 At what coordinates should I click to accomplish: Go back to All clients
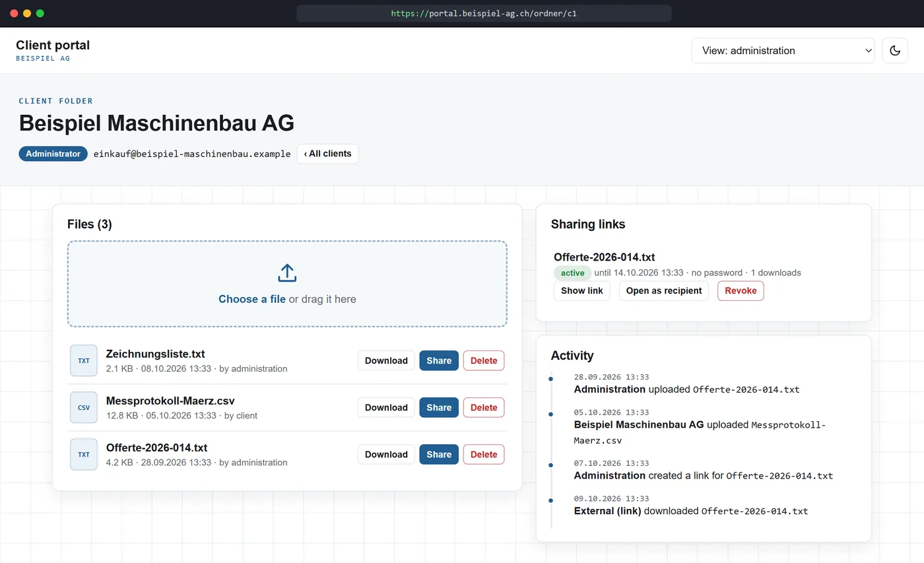(327, 154)
